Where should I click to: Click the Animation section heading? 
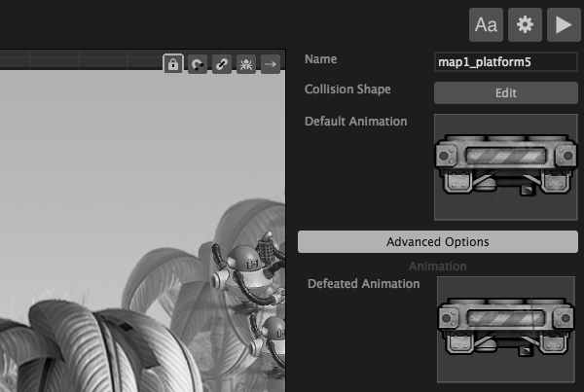click(437, 266)
